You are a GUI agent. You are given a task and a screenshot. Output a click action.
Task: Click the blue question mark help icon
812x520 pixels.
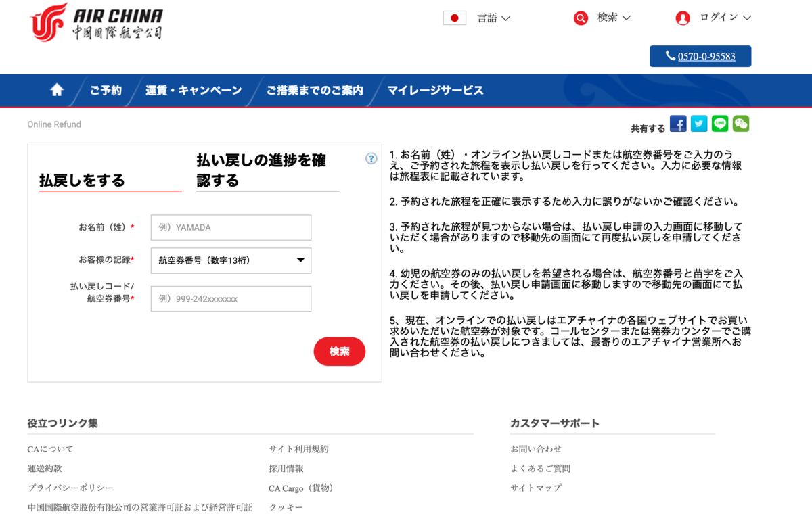tap(371, 159)
